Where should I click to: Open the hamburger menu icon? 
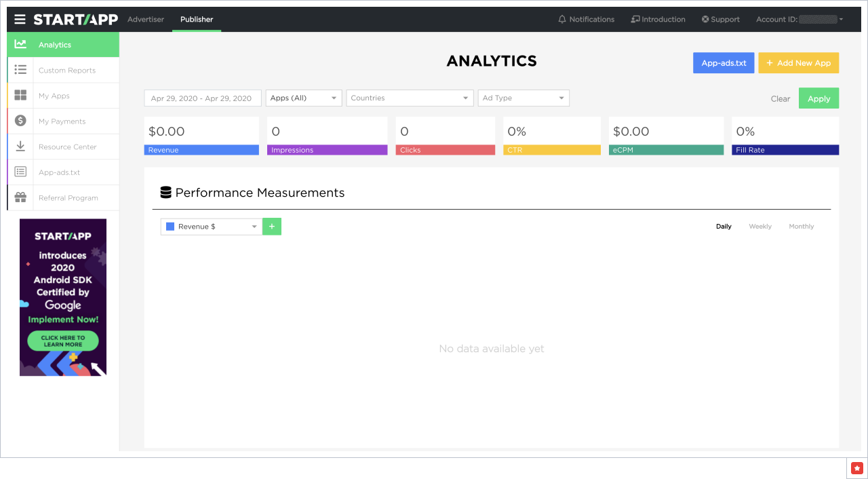coord(20,20)
